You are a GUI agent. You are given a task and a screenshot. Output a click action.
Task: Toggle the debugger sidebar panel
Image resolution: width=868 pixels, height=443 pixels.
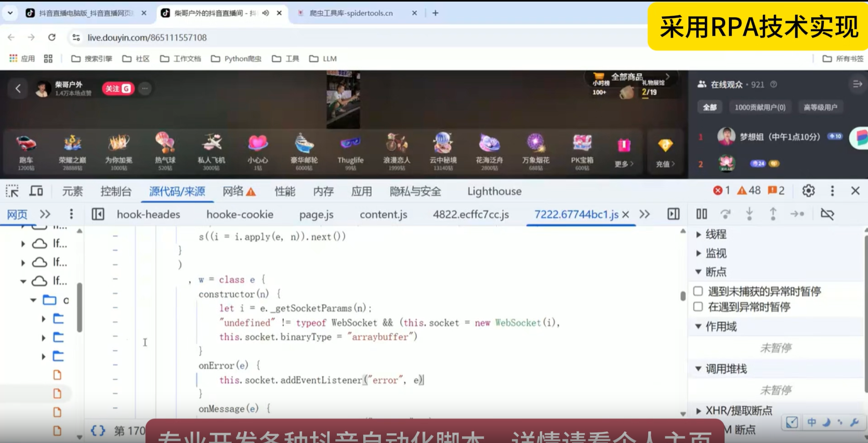coord(673,214)
